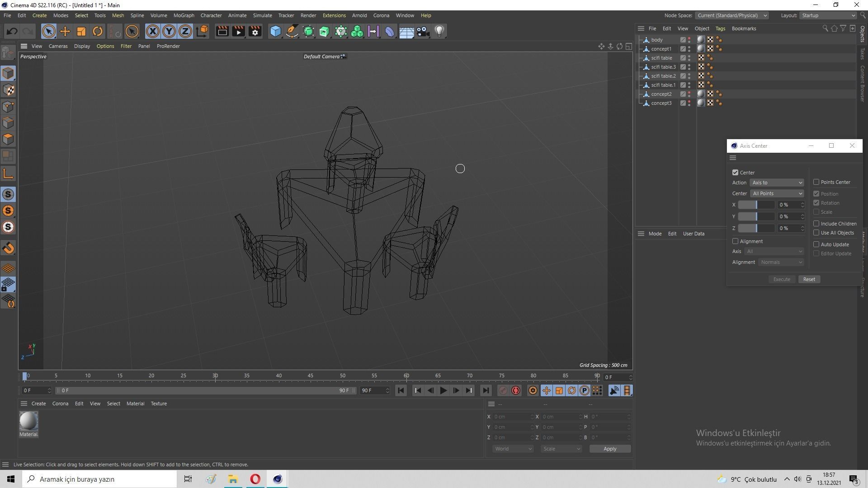The image size is (868, 488).
Task: Open the Center All Points dropdown
Action: click(777, 193)
